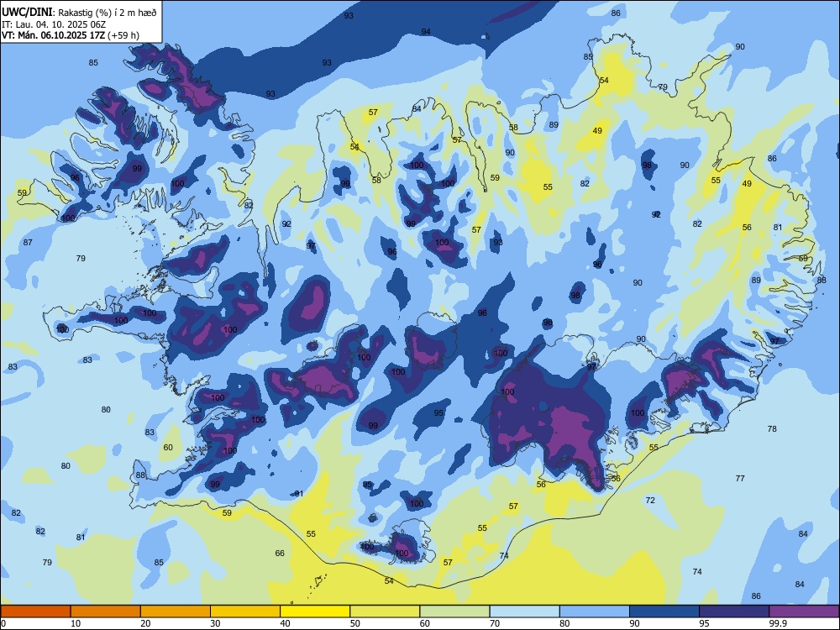Select the 50–60 pale yellow legend swatch

385,612
